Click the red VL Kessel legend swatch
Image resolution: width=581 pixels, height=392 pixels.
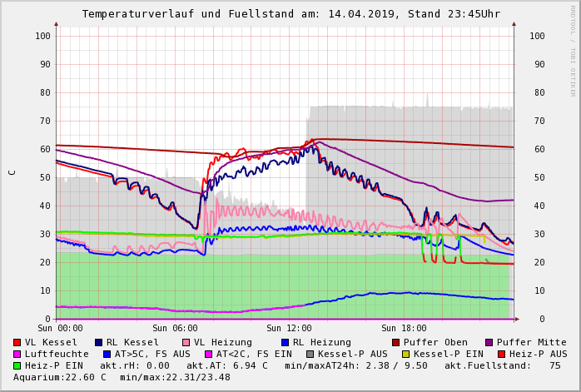click(17, 343)
